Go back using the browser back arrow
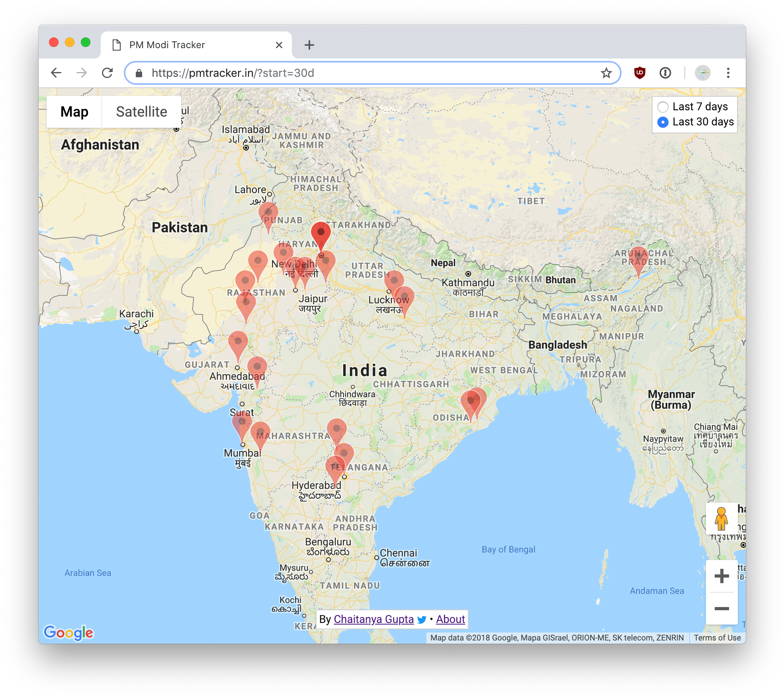This screenshot has height=697, width=784. 56,73
